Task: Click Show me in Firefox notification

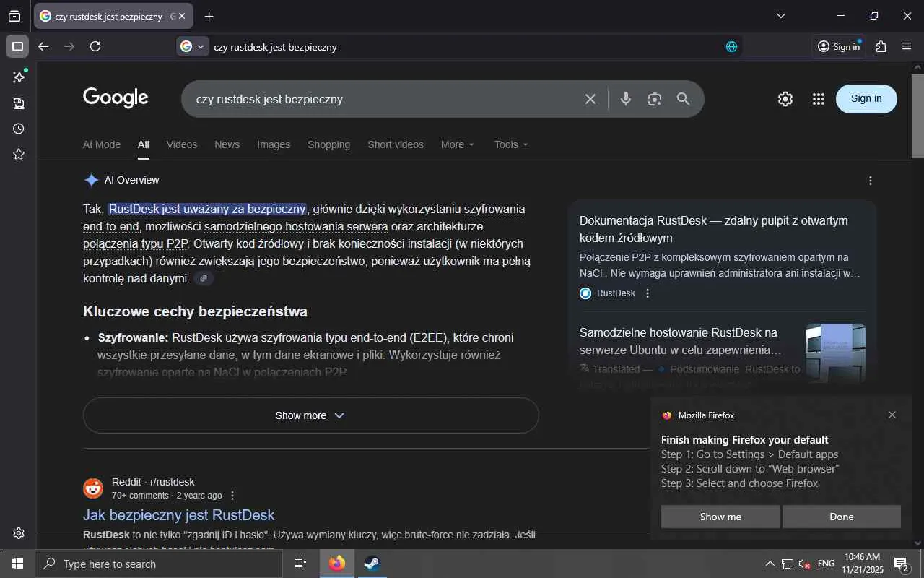Action: (x=720, y=517)
